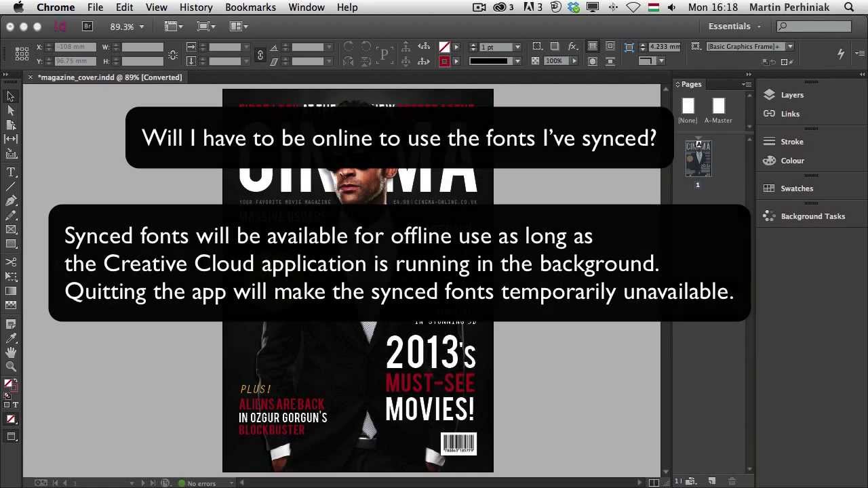Toggle no text wrap option
Viewport: 868px width, 488px height.
[593, 47]
